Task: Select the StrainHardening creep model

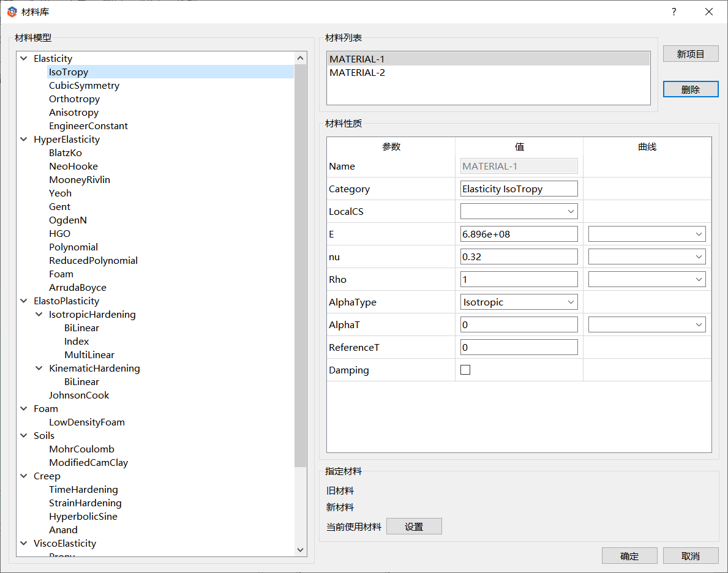Action: point(86,503)
